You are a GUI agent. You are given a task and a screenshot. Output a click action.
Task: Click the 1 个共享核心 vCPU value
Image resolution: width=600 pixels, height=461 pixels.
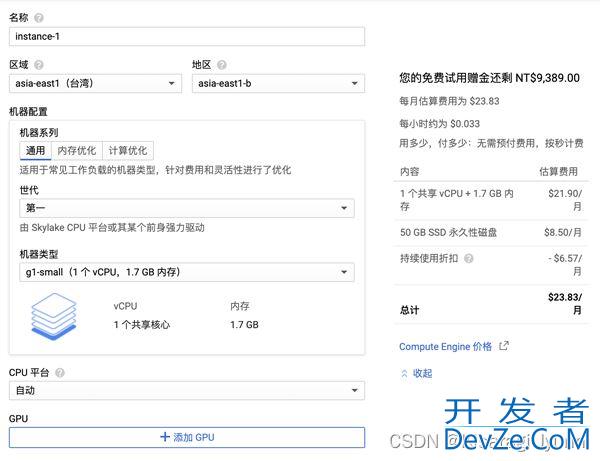(x=142, y=325)
